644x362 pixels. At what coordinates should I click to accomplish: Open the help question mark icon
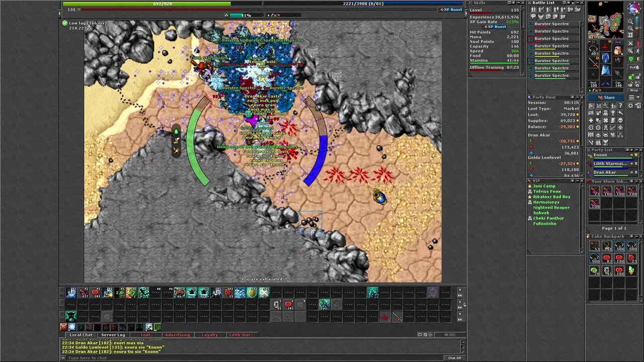pos(620,106)
